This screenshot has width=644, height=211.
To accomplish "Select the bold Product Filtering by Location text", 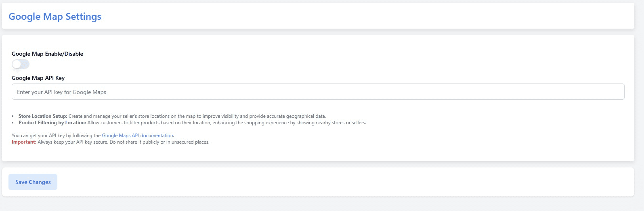I will pyautogui.click(x=52, y=123).
